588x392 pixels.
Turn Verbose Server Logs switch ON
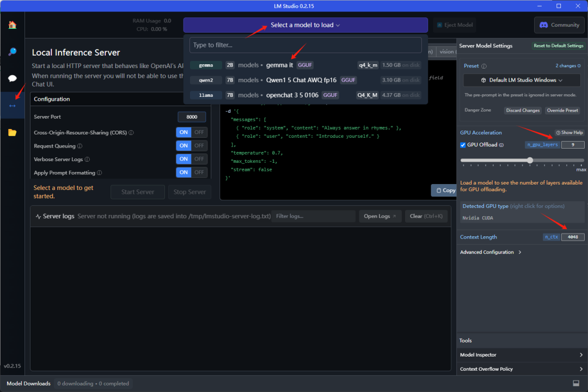[x=184, y=159]
